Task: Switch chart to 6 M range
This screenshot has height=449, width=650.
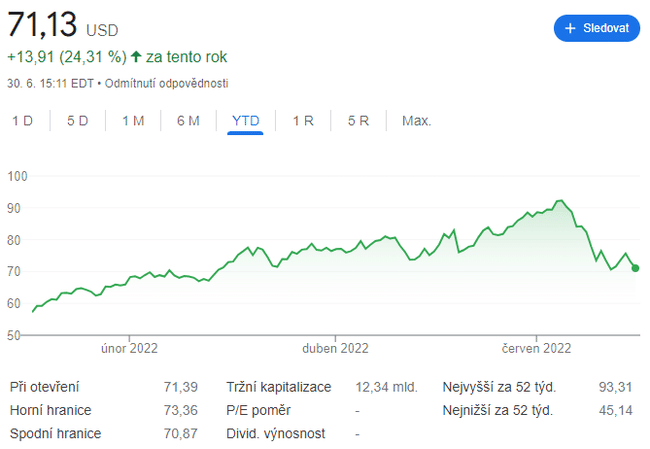Action: click(x=188, y=121)
